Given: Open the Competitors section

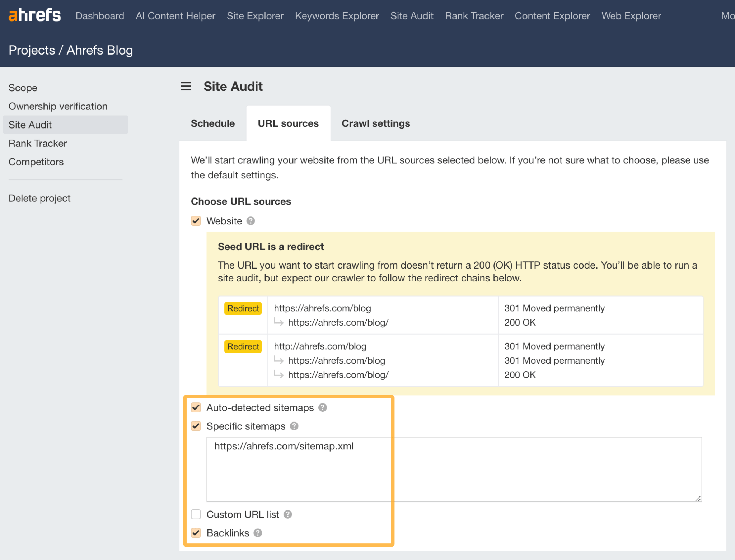Looking at the screenshot, I should (37, 162).
